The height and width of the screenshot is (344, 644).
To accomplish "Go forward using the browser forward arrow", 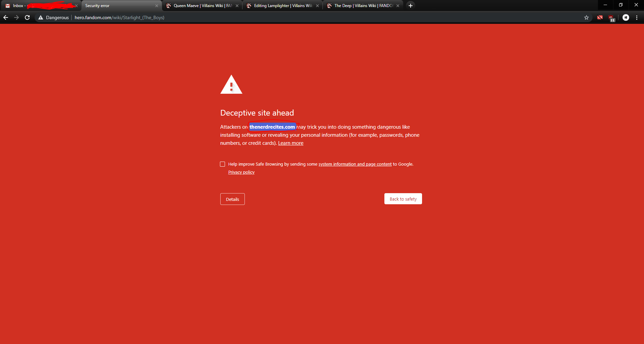I will 16,17.
